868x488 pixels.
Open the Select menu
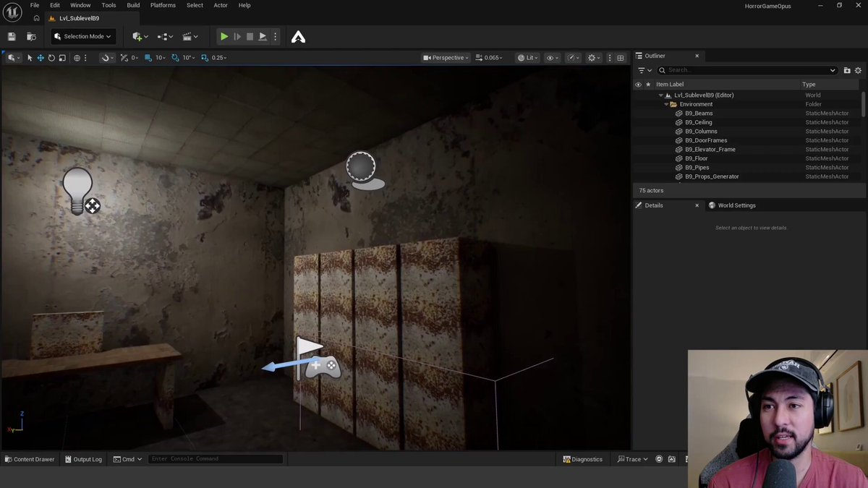point(195,5)
